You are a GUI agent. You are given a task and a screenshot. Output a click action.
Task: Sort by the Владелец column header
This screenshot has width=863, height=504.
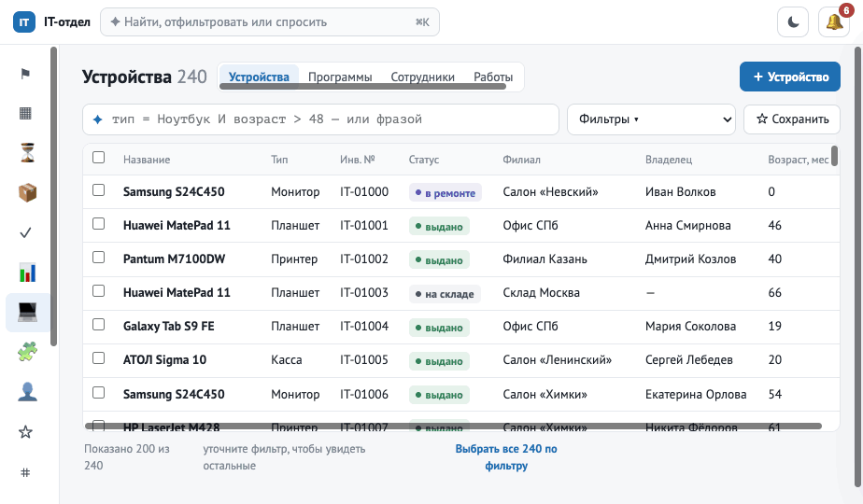pyautogui.click(x=669, y=160)
